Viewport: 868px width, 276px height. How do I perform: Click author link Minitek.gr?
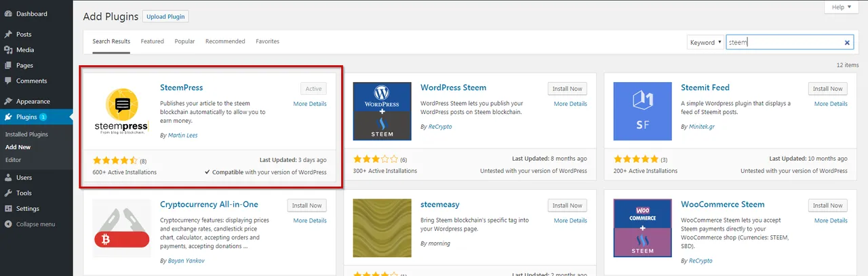701,127
